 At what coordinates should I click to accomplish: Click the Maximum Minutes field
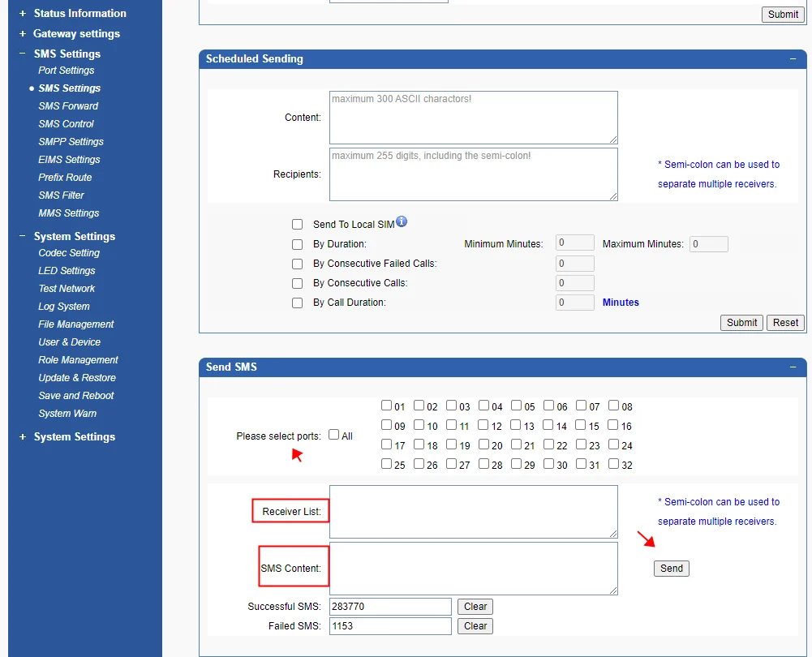click(x=709, y=244)
